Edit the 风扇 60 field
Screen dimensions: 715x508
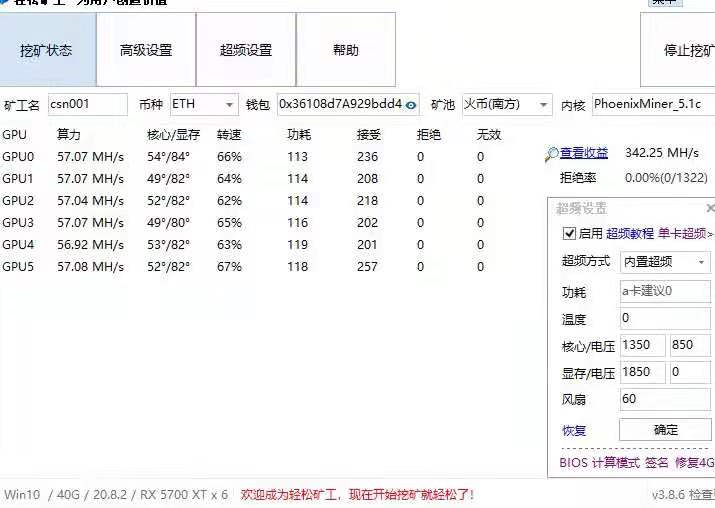[x=665, y=399]
